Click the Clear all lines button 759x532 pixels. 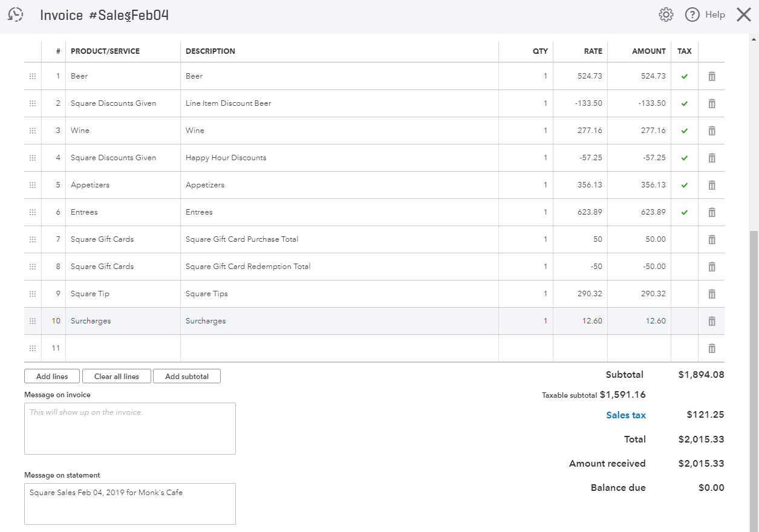click(117, 376)
